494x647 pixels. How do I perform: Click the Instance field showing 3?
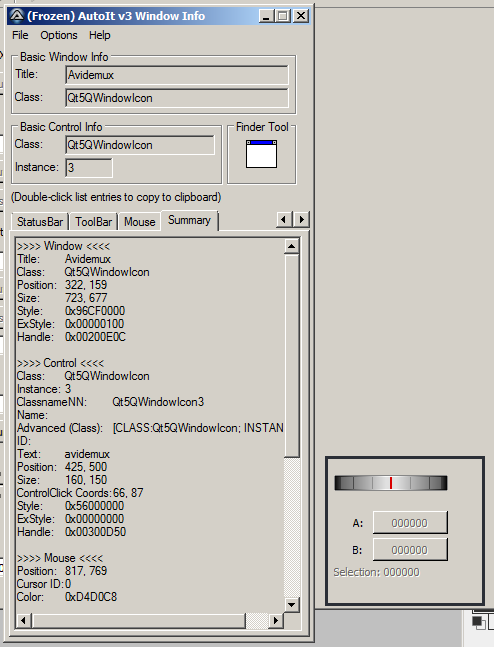[88, 168]
